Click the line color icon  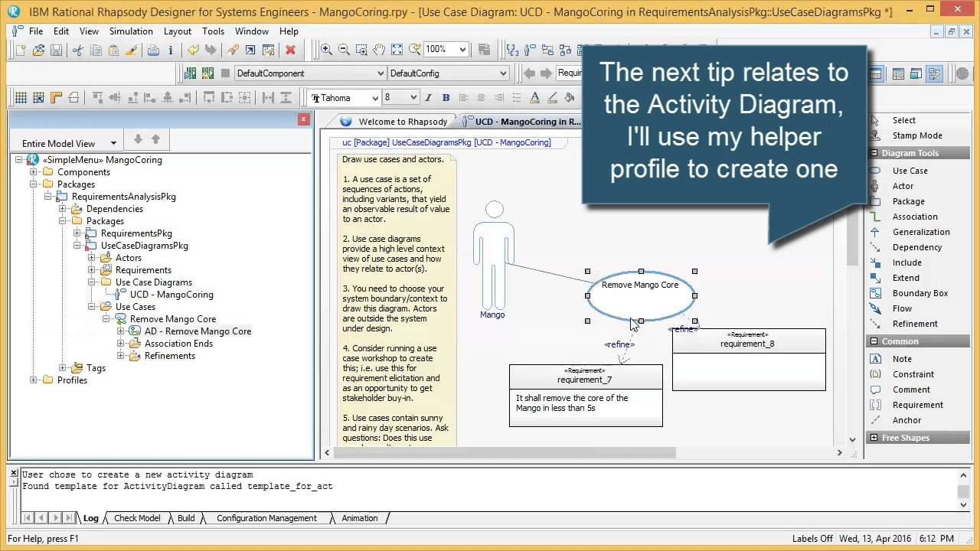coord(552,98)
